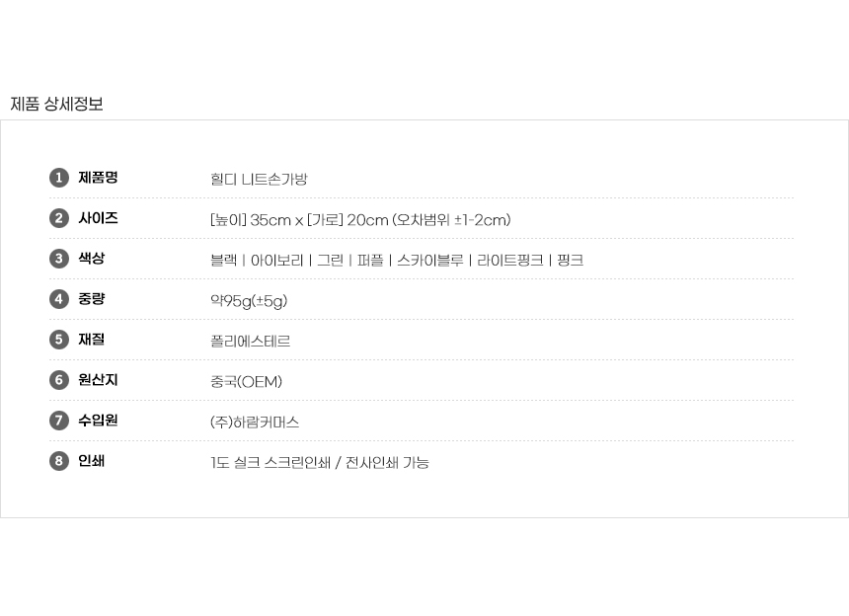Screen dimensions: 849x616
Task: Click the number 2 circle icon
Action: (x=59, y=218)
